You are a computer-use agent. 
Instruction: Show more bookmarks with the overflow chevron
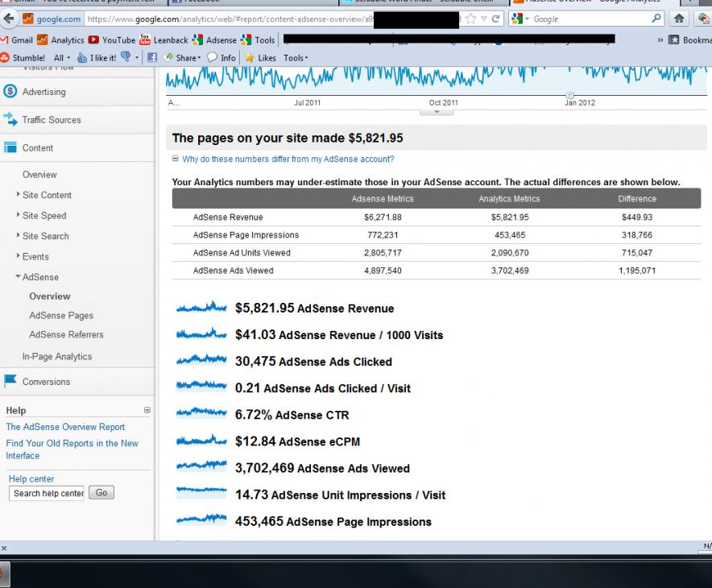coord(660,40)
